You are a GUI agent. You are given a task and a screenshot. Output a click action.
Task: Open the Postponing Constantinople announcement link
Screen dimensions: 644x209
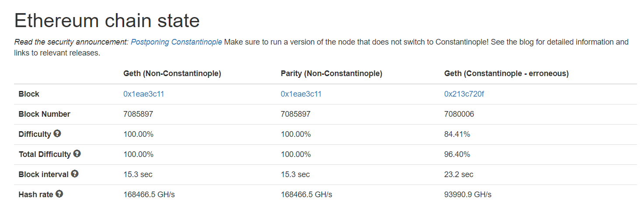click(x=176, y=42)
